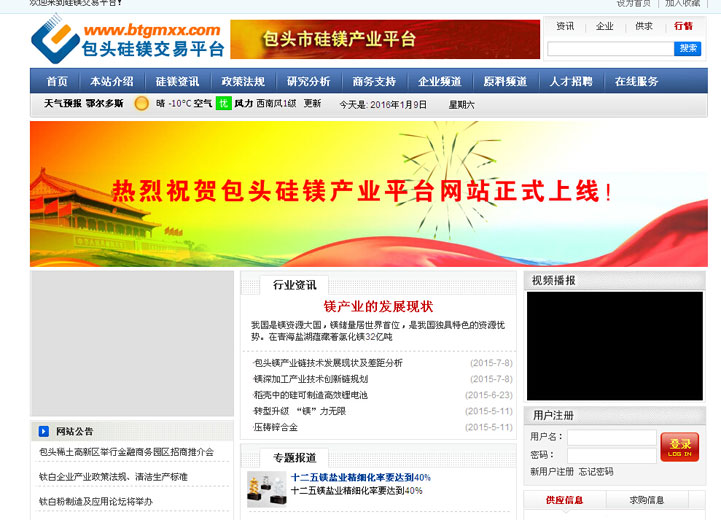Open the 镁产业的发展现状 headline article

pos(378,306)
